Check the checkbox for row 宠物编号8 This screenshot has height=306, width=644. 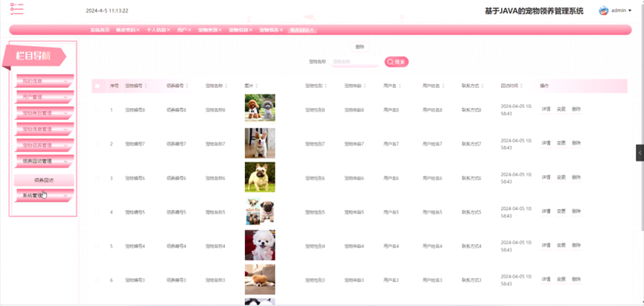point(97,110)
